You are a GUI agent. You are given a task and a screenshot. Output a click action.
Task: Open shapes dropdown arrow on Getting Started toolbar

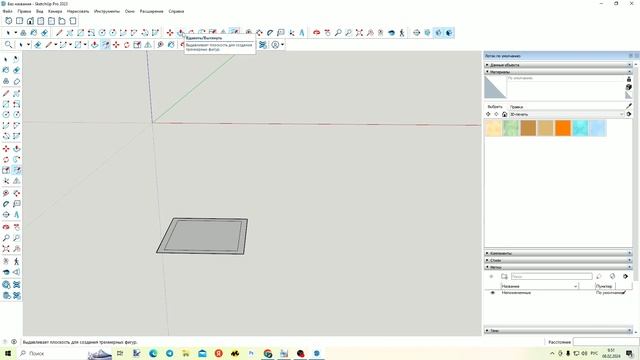[85, 44]
